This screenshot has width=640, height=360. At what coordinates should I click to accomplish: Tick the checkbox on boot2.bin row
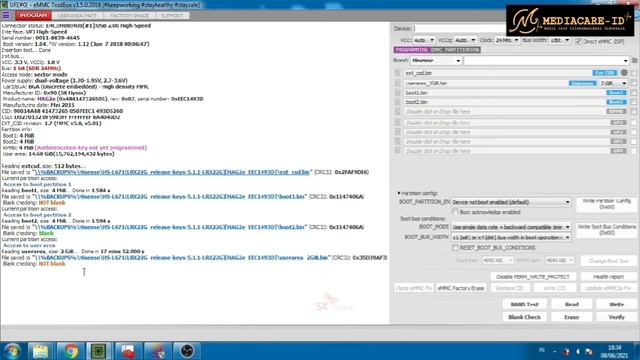pyautogui.click(x=634, y=102)
